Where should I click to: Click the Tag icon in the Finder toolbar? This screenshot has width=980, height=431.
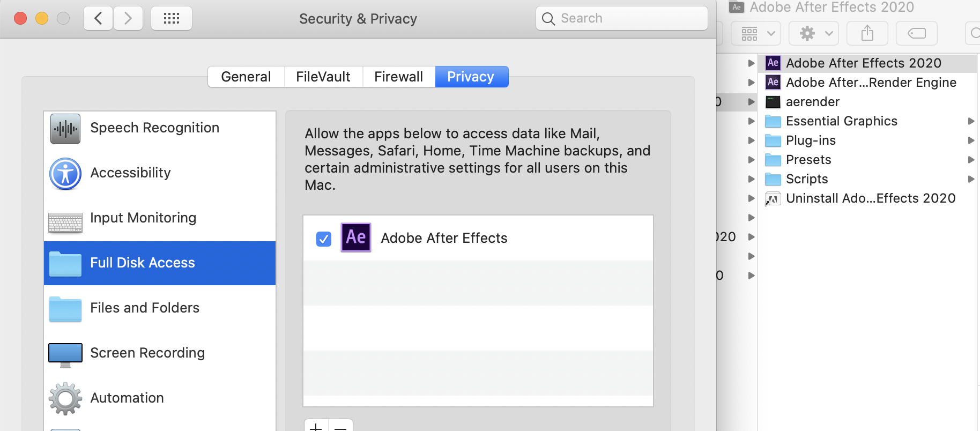tap(916, 33)
